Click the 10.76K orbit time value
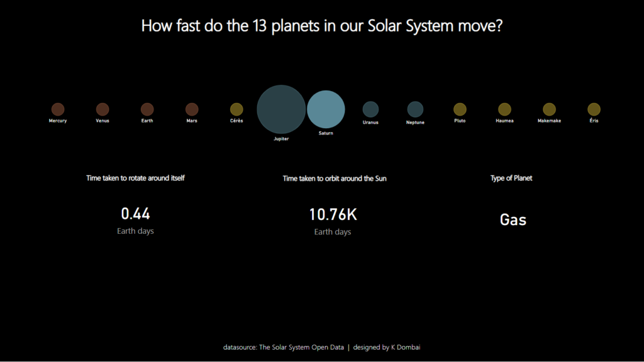 [x=333, y=215]
